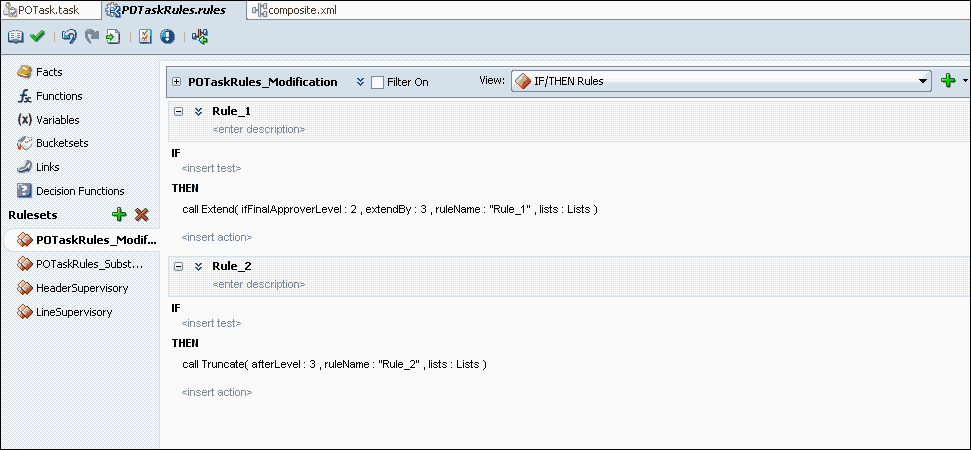Screen dimensions: 971x450
Task: Click the Rule_2 name label
Action: click(231, 266)
